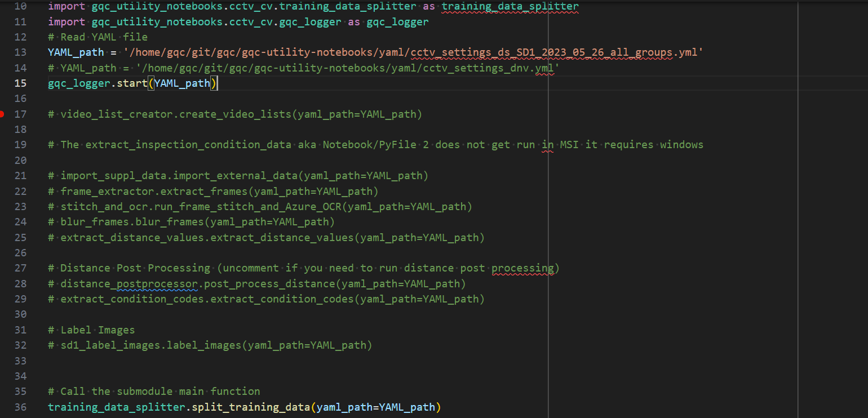Click the sd1_label_images.label_images comment line
Screen dimensions: 868x418
(210, 345)
